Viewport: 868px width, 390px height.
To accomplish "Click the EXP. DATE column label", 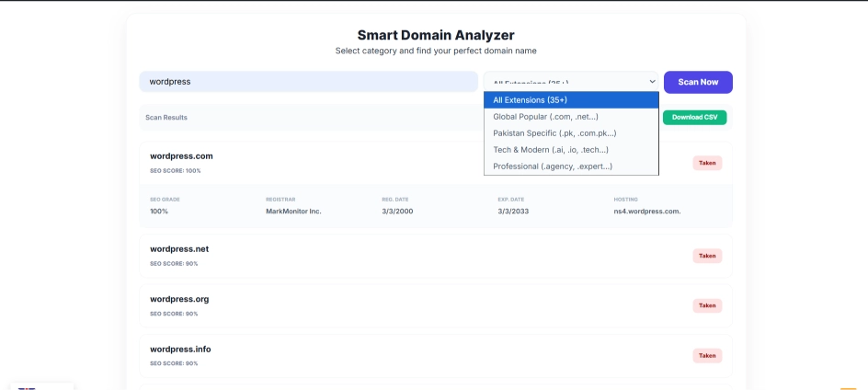I will click(511, 200).
